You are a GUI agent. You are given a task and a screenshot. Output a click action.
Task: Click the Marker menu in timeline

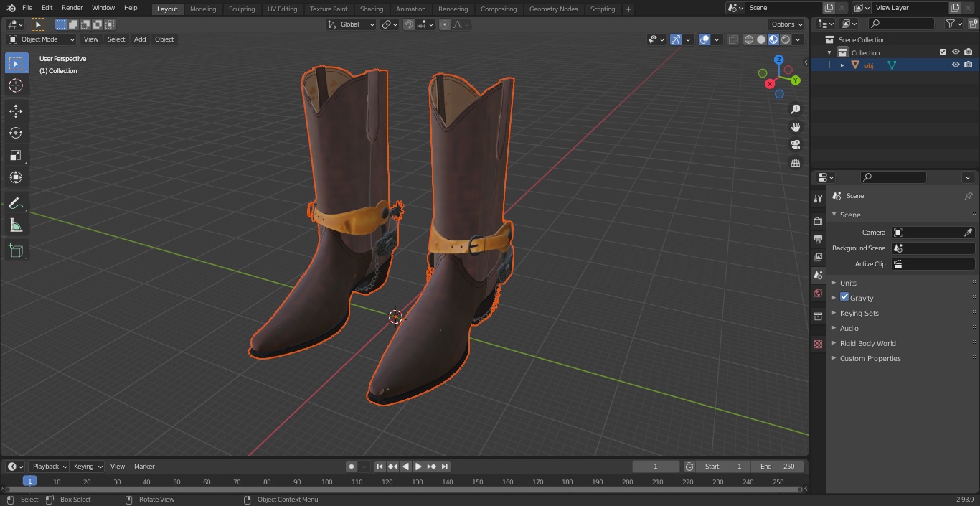click(144, 467)
